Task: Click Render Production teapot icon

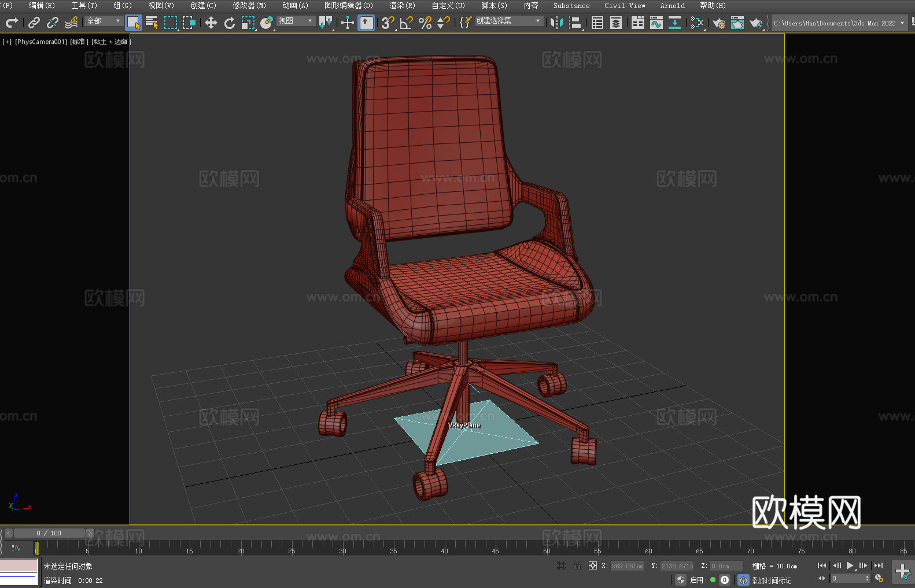Action: pyautogui.click(x=756, y=23)
